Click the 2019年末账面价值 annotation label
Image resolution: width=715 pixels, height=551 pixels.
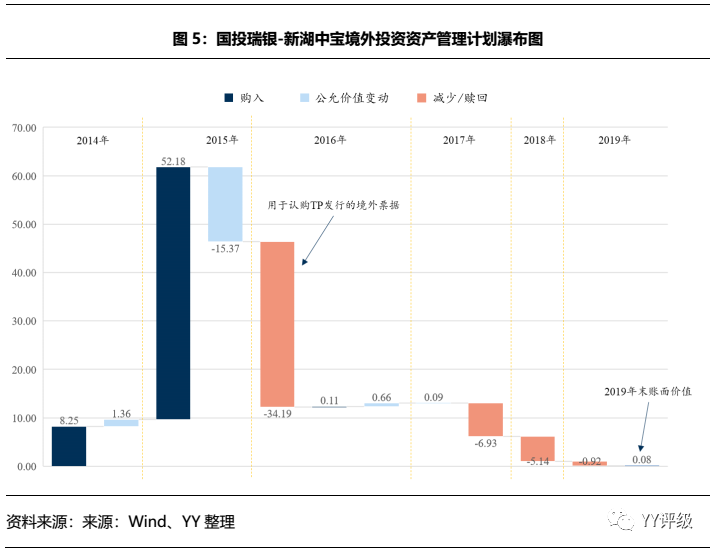pyautogui.click(x=647, y=391)
